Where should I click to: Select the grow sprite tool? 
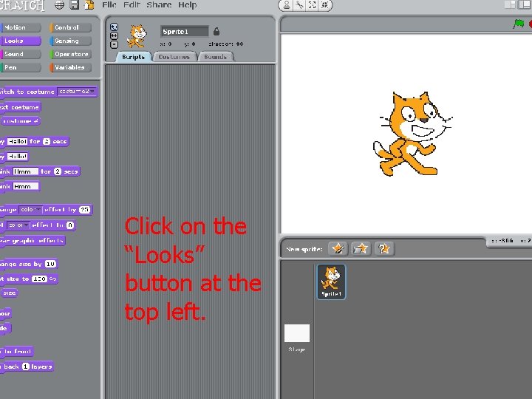pyautogui.click(x=312, y=5)
